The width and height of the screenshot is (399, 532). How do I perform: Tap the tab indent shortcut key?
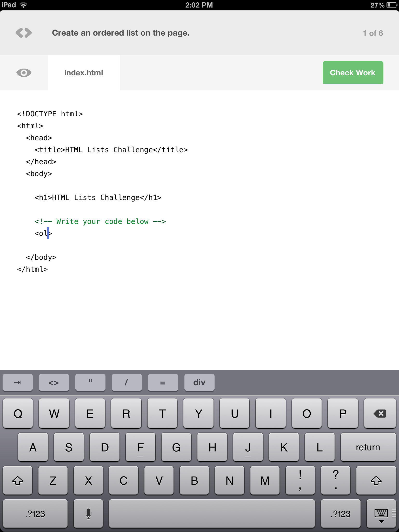click(18, 382)
